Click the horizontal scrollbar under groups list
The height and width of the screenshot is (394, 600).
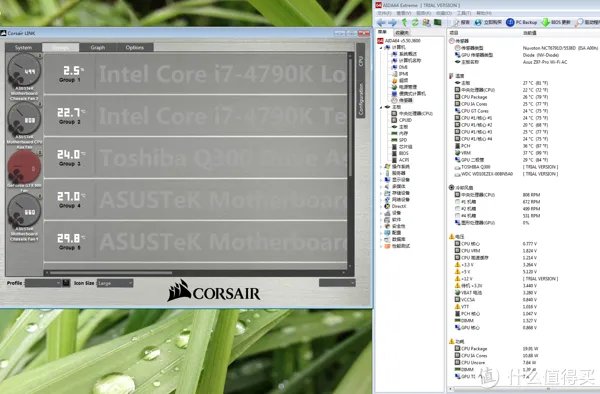pos(196,273)
